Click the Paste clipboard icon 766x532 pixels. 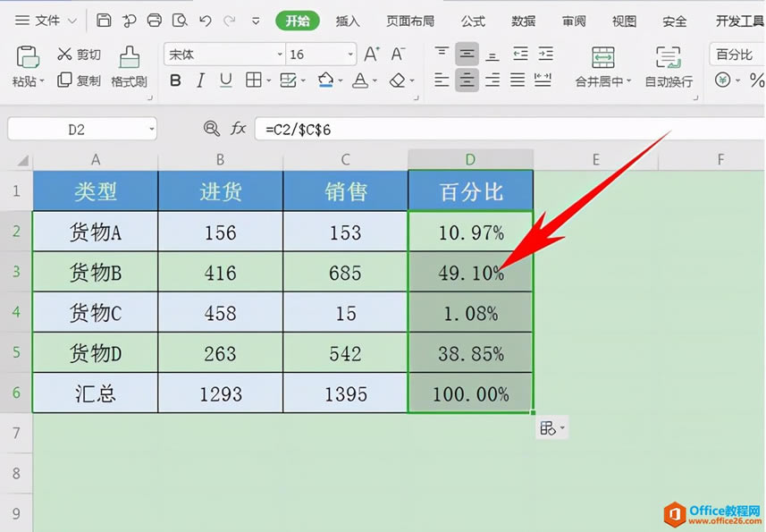pos(28,57)
